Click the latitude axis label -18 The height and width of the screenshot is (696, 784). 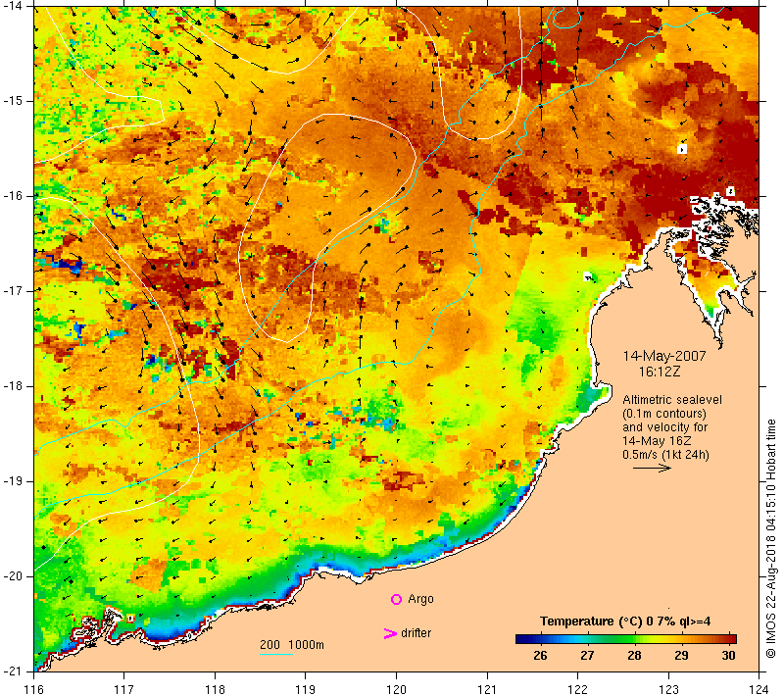point(13,386)
